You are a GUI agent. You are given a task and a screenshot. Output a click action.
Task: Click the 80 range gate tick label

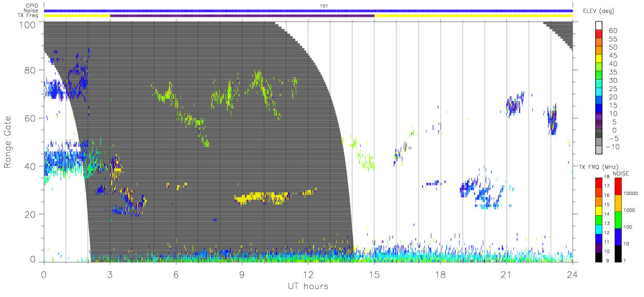[29, 70]
